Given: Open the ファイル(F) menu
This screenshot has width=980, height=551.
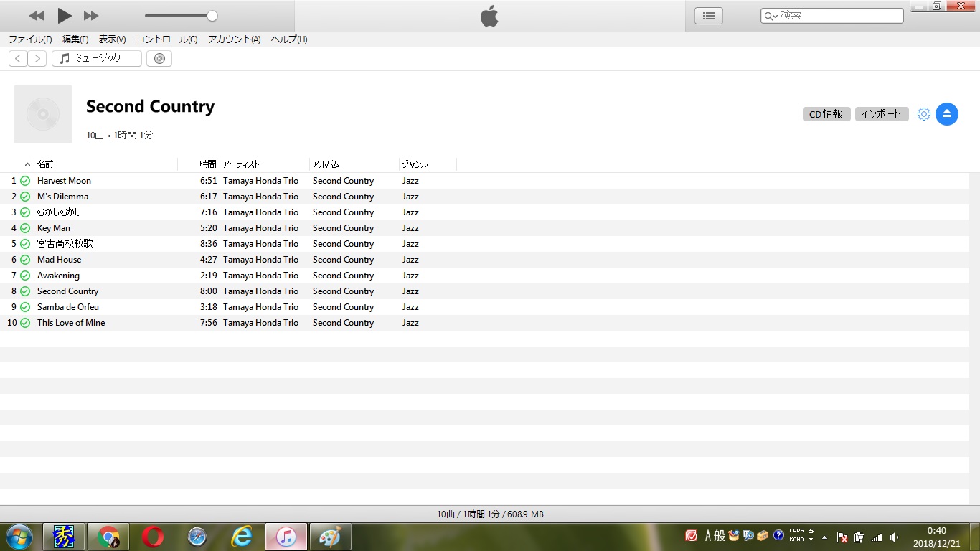Looking at the screenshot, I should click(30, 39).
